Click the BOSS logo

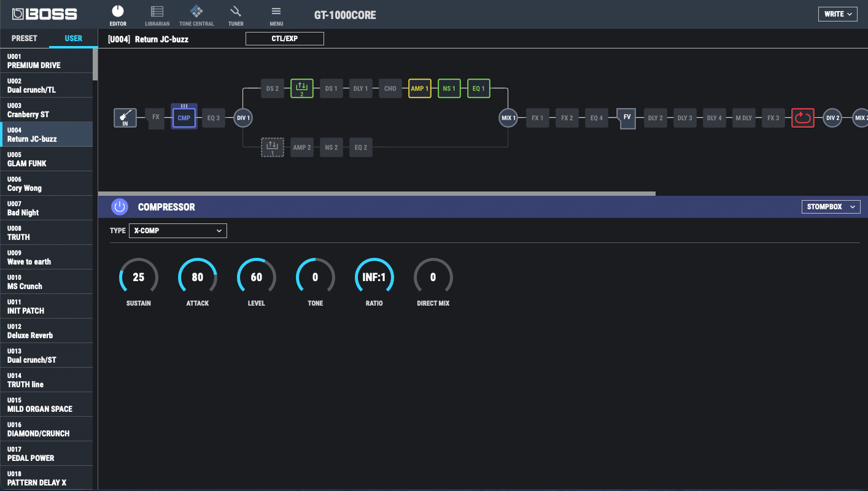pos(45,14)
